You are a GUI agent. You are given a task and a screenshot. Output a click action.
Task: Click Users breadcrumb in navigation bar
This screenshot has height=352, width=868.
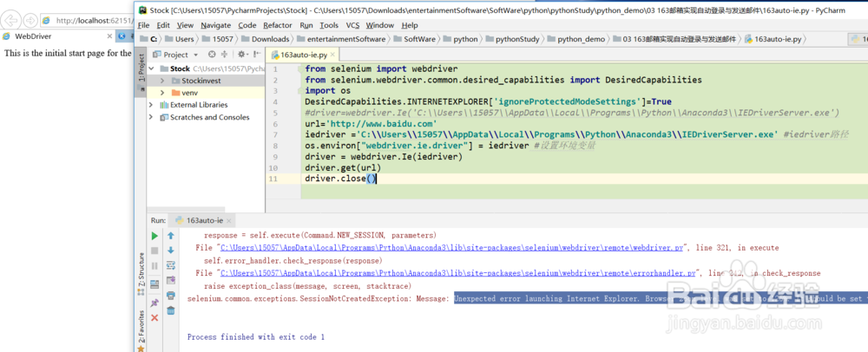(x=184, y=39)
